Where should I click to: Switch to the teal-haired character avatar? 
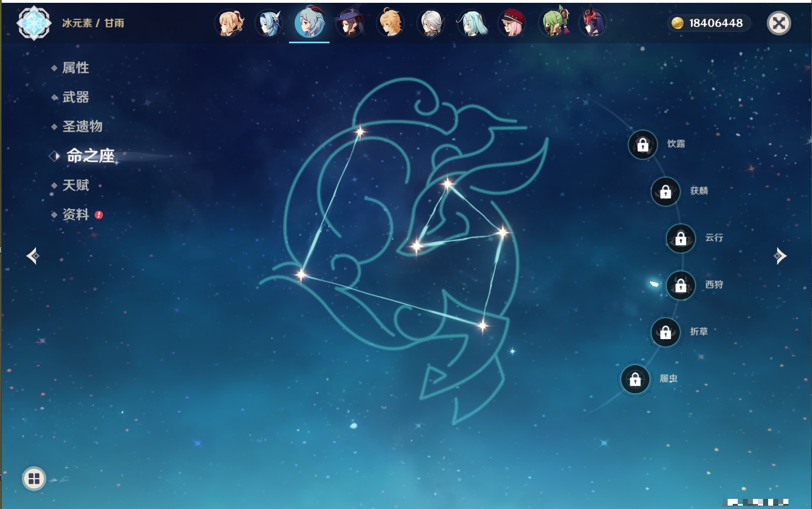(x=472, y=23)
